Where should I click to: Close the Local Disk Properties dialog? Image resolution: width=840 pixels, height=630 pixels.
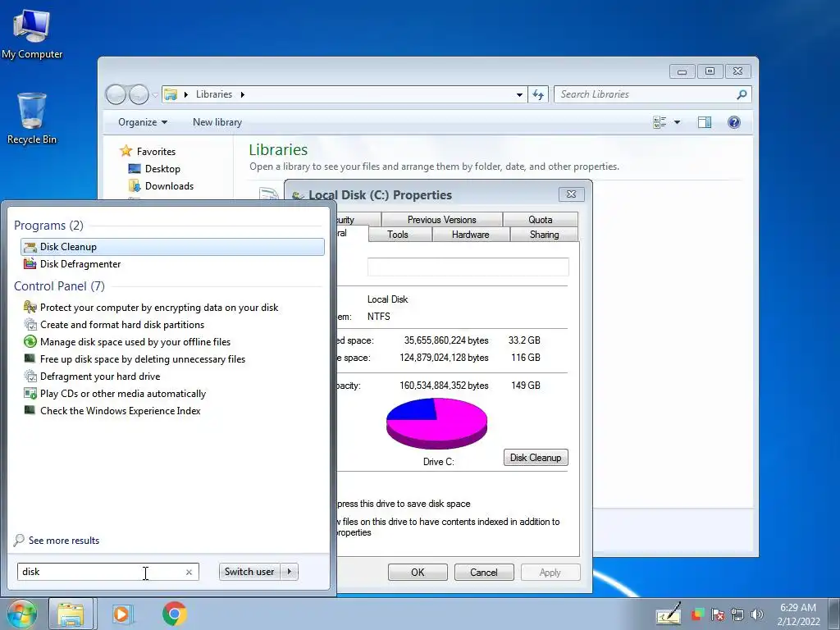click(x=571, y=194)
